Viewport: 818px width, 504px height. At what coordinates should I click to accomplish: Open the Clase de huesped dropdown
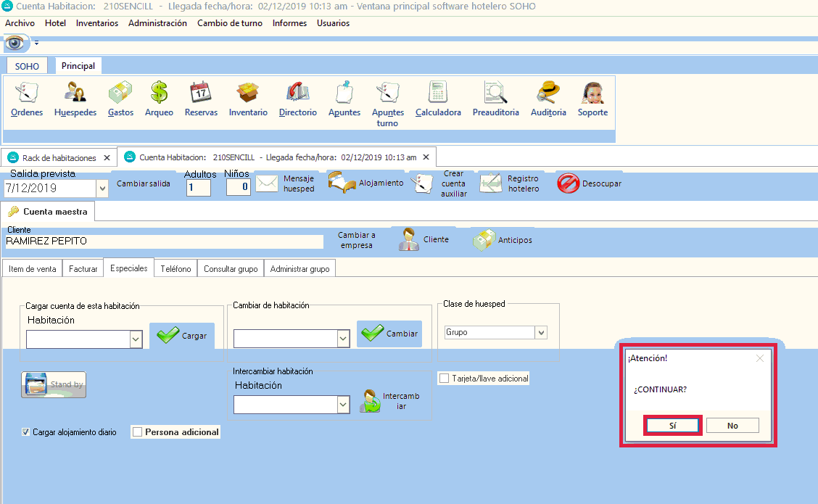tap(540, 332)
